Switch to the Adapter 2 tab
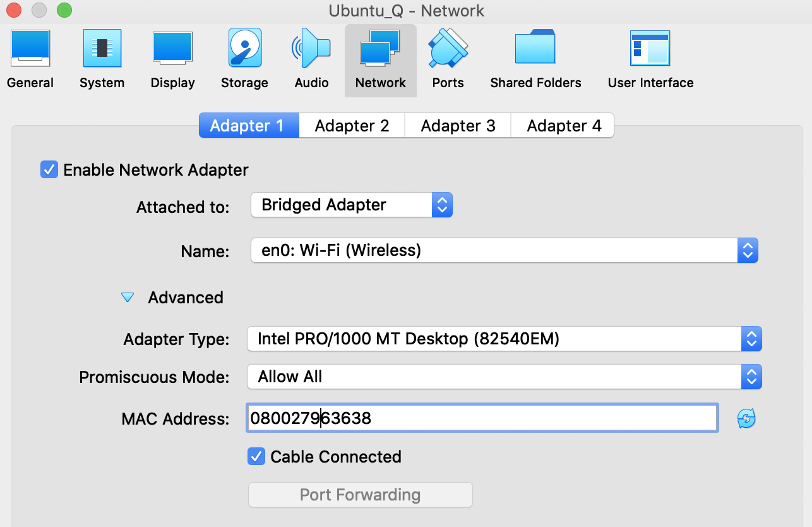The height and width of the screenshot is (527, 812). (352, 126)
